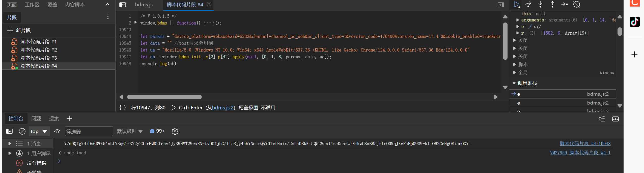Switch to the 问题 tab
Screen dimensions: 644x173
click(36, 118)
